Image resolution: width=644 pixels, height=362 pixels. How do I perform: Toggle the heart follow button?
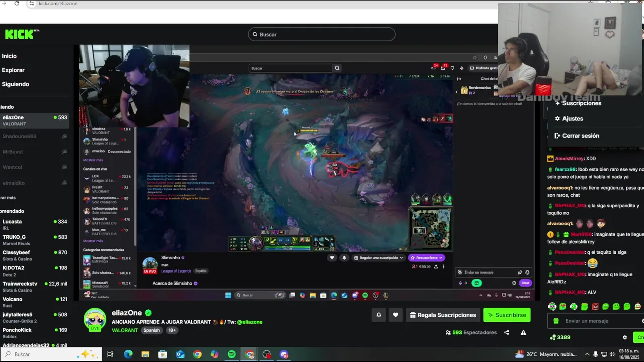click(395, 315)
